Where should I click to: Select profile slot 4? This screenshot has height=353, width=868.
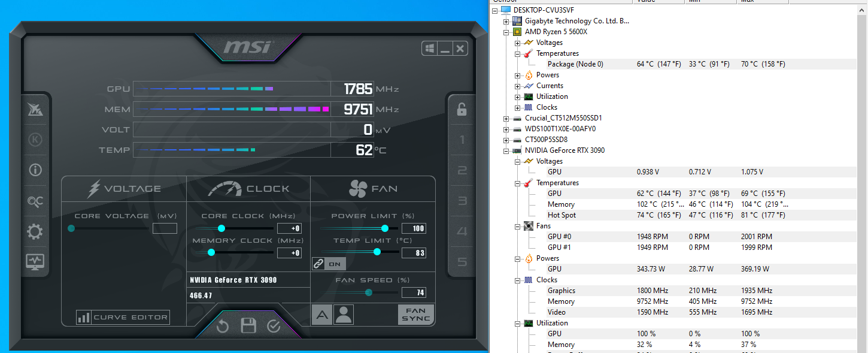(x=462, y=231)
